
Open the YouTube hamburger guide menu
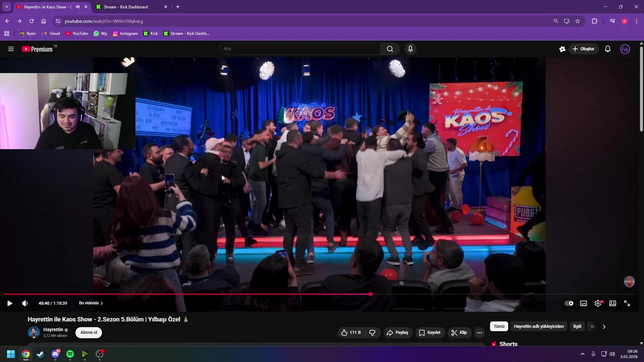(x=11, y=49)
